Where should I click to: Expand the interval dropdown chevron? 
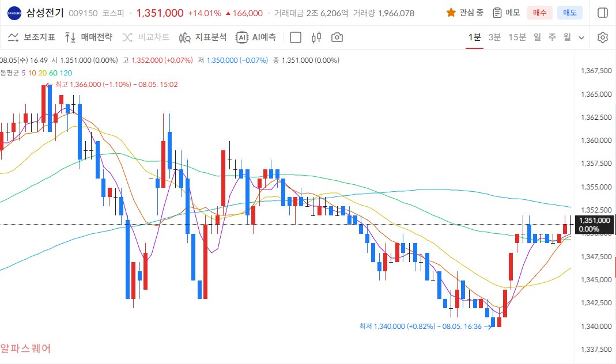pos(581,37)
